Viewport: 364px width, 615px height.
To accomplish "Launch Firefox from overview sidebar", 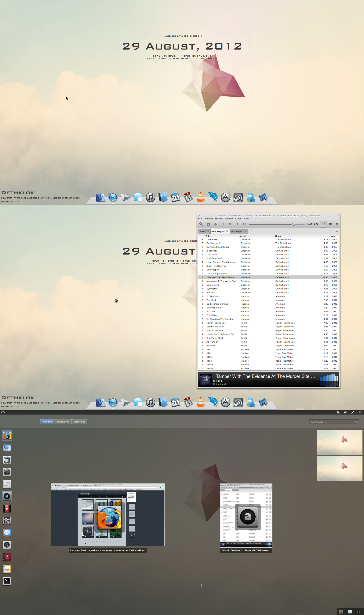I will point(7,436).
